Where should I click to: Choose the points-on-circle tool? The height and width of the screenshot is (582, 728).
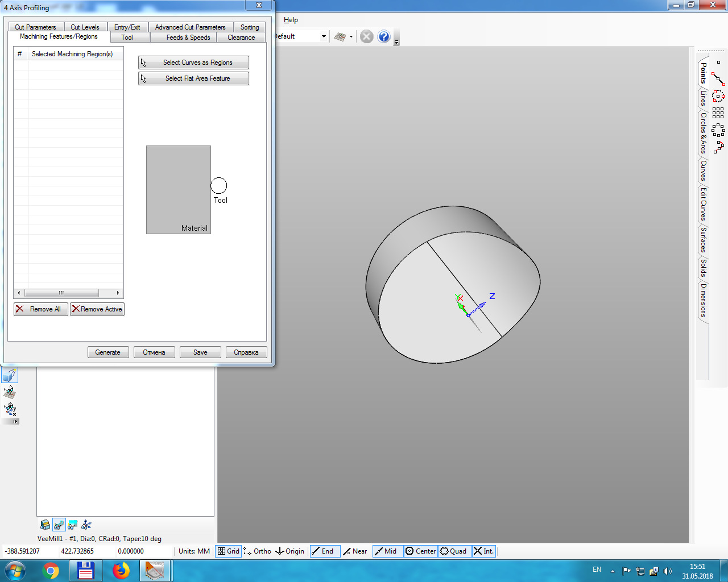coord(718,96)
